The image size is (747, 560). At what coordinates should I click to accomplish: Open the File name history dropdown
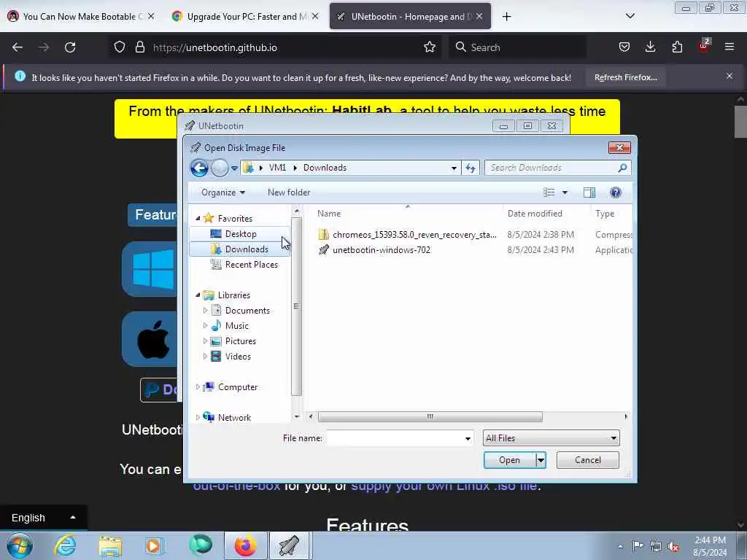point(468,438)
